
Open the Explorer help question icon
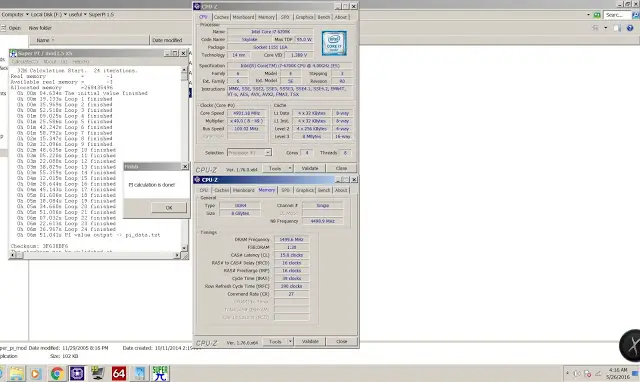(x=630, y=28)
